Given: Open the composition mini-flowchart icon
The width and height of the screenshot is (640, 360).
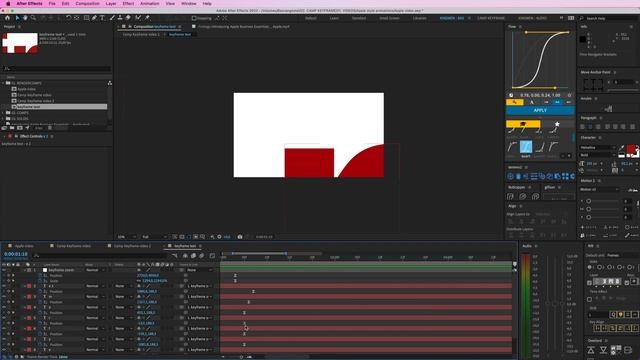Looking at the screenshot, I should (x=175, y=256).
